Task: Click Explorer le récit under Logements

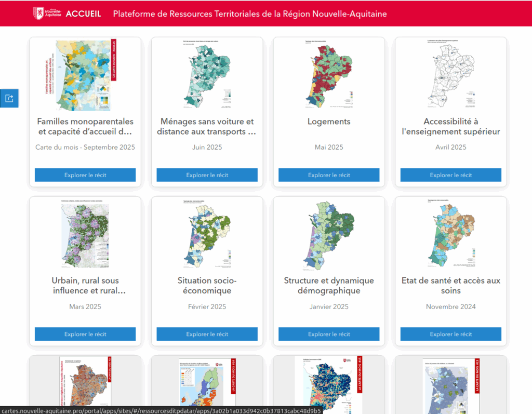Action: (x=329, y=175)
